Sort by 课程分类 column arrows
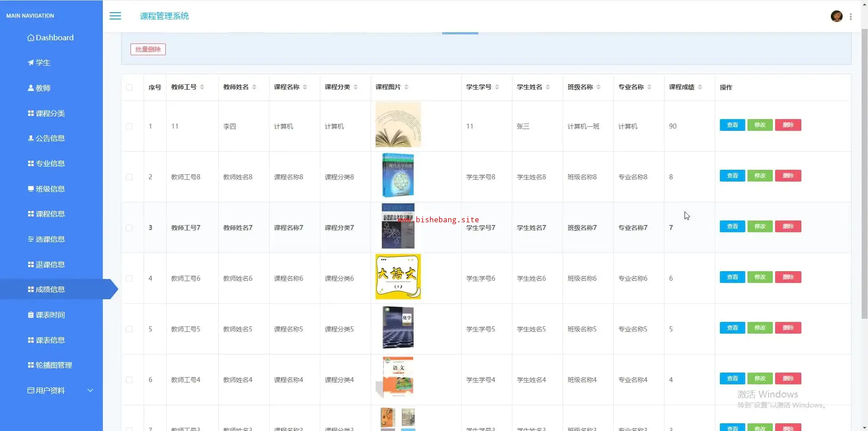 [x=356, y=87]
